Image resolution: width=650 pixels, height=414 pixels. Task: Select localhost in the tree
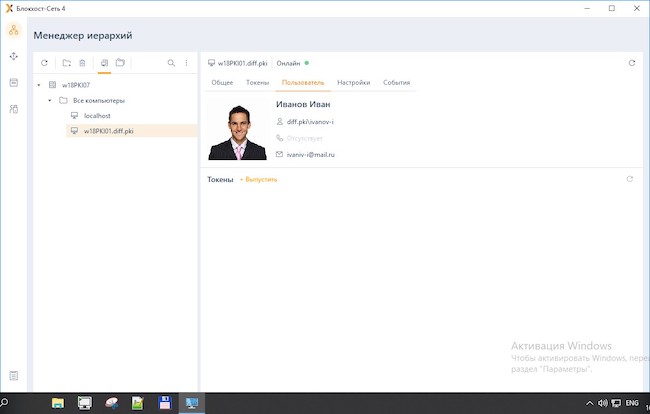point(97,116)
